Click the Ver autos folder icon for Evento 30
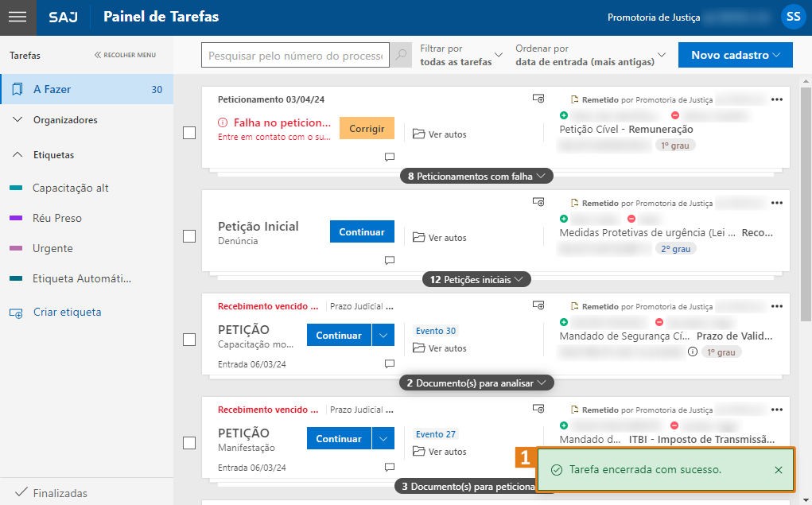Image resolution: width=812 pixels, height=505 pixels. [419, 348]
